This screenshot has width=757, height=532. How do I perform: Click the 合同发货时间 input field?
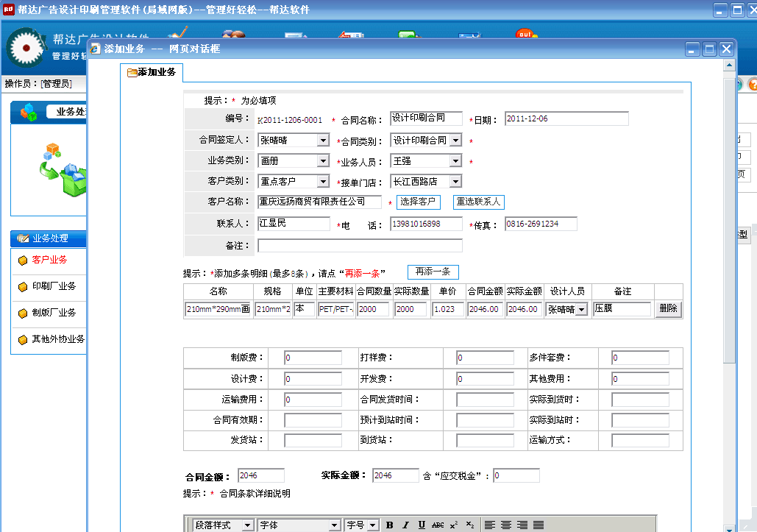pyautogui.click(x=485, y=400)
